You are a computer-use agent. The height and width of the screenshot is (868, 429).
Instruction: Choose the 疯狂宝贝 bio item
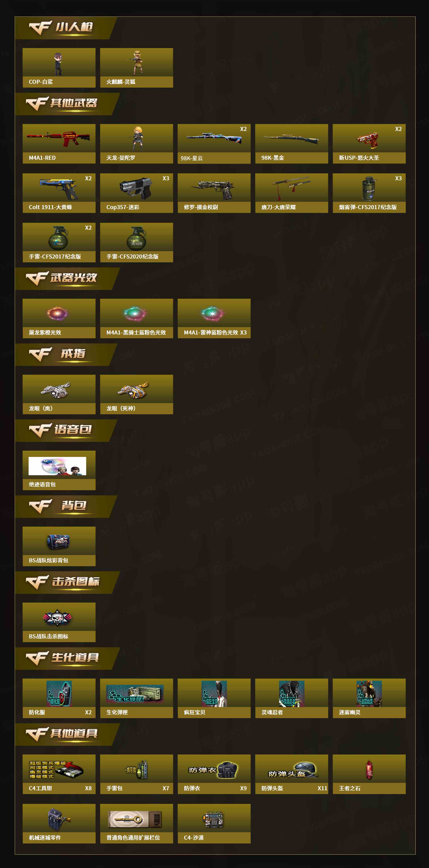[x=214, y=698]
